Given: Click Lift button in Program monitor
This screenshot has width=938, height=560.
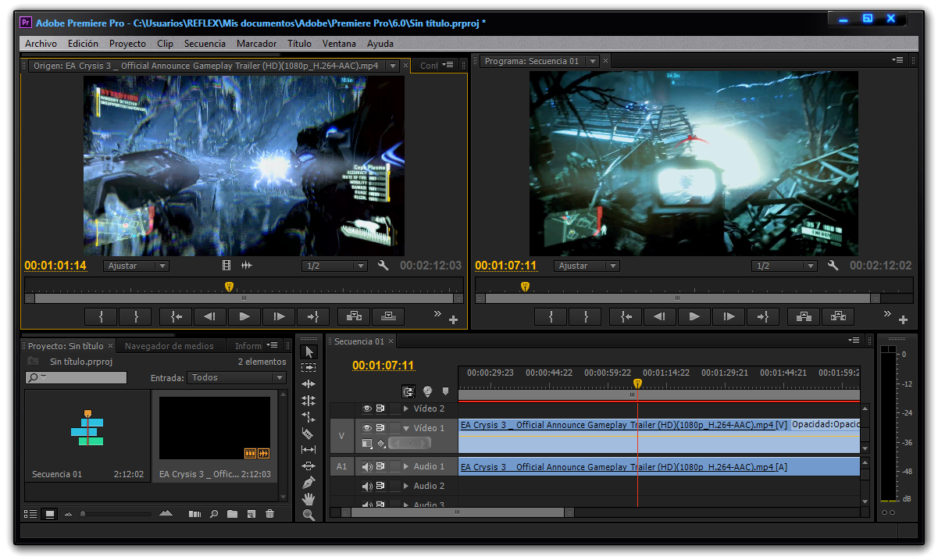Looking at the screenshot, I should click(x=804, y=316).
